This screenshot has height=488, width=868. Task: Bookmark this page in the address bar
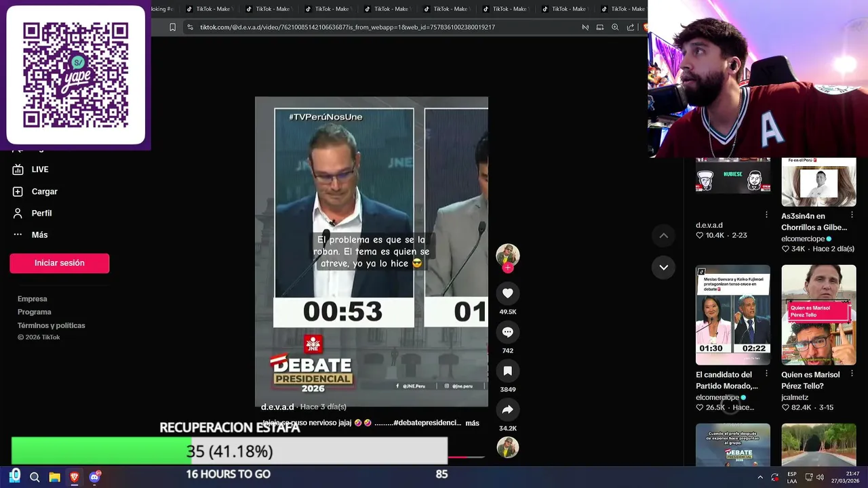click(x=172, y=27)
